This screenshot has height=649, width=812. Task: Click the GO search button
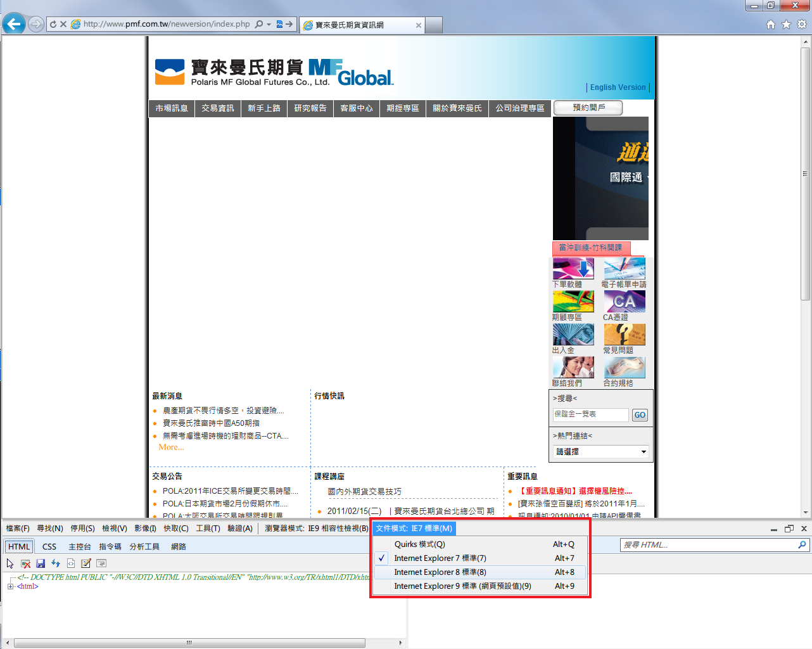[x=640, y=415]
